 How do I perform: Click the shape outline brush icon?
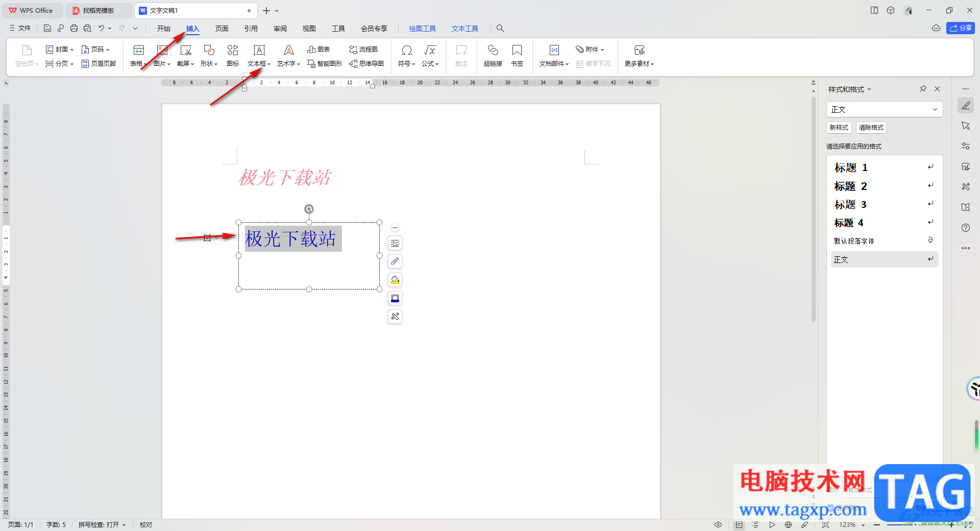point(395,261)
